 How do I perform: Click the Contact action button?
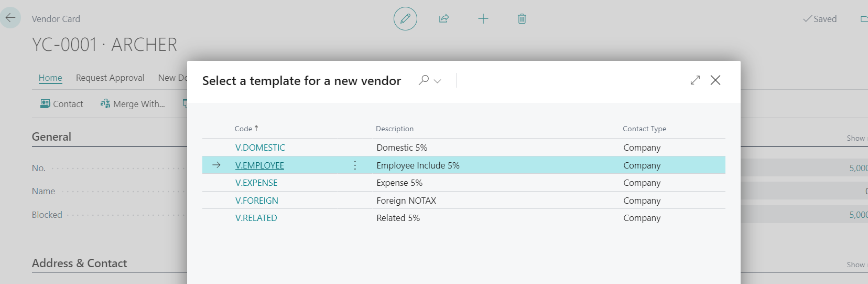click(62, 104)
